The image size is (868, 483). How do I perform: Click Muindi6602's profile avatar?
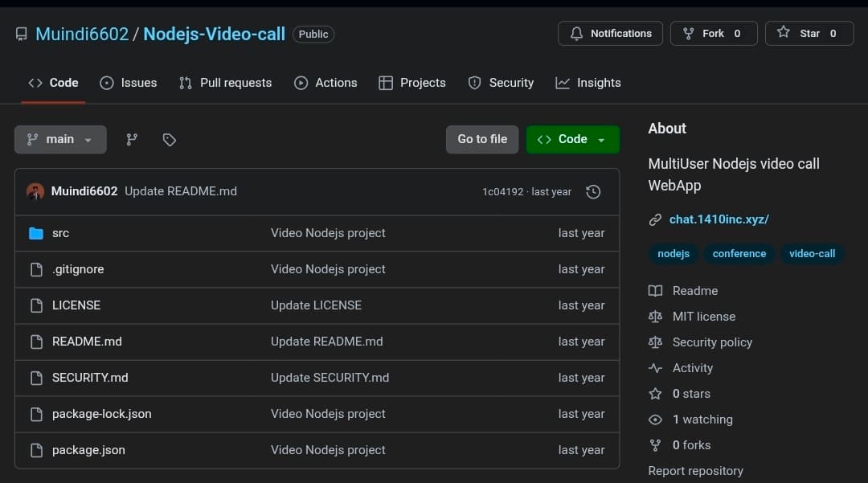click(35, 191)
